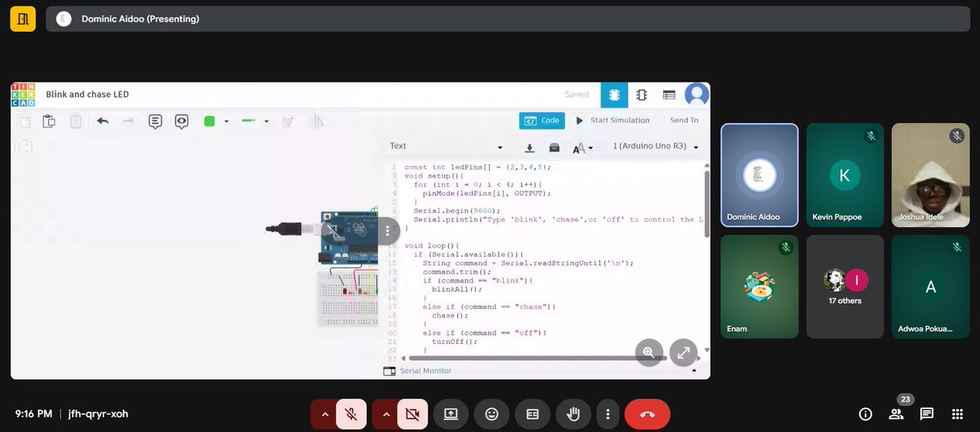Open Tinkercad user profile avatar

tap(697, 95)
